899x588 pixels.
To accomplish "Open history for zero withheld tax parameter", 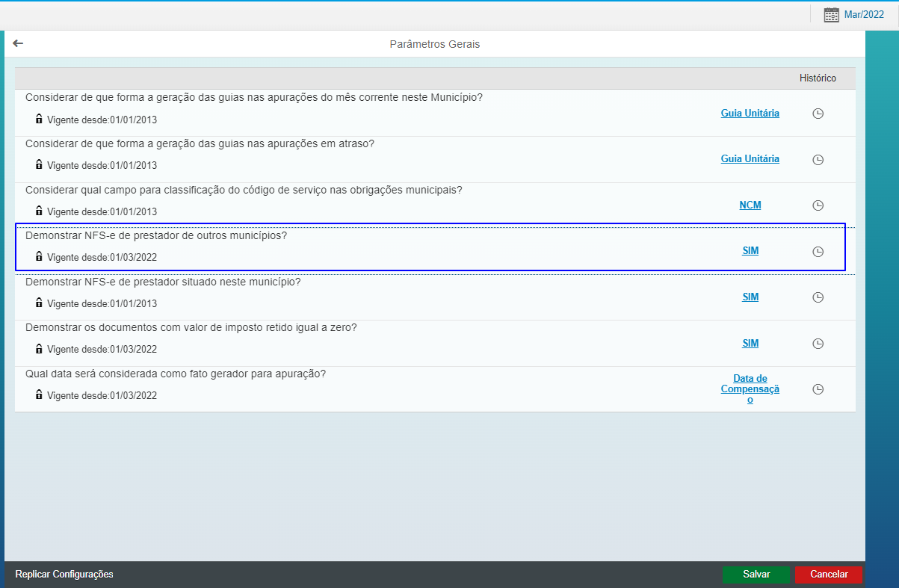I will click(x=818, y=344).
